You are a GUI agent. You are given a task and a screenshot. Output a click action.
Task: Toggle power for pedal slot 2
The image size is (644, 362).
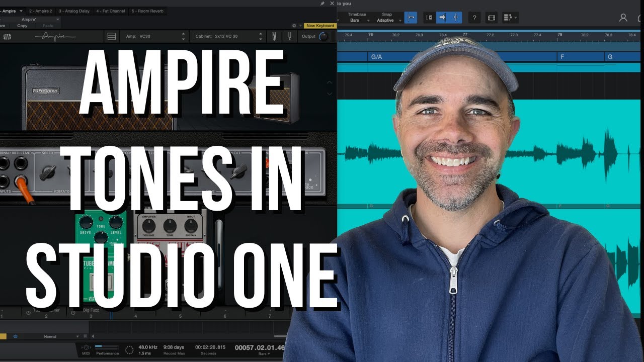pos(28,312)
